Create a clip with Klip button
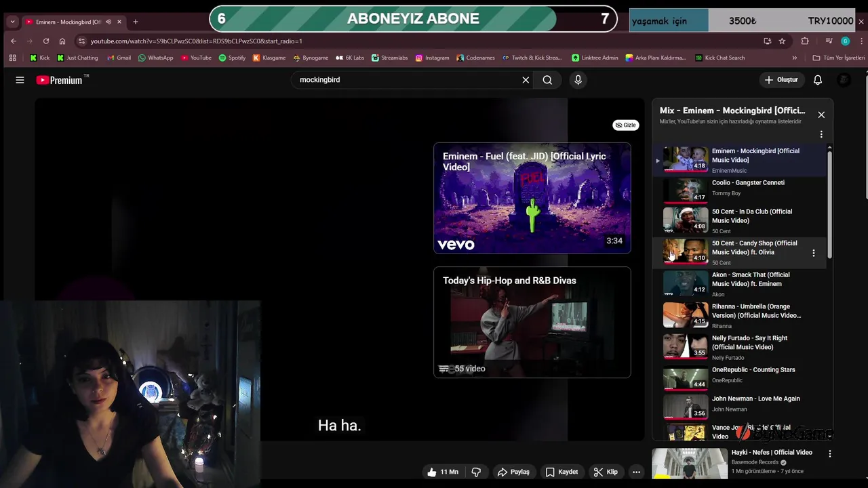Image resolution: width=868 pixels, height=488 pixels. 606,472
